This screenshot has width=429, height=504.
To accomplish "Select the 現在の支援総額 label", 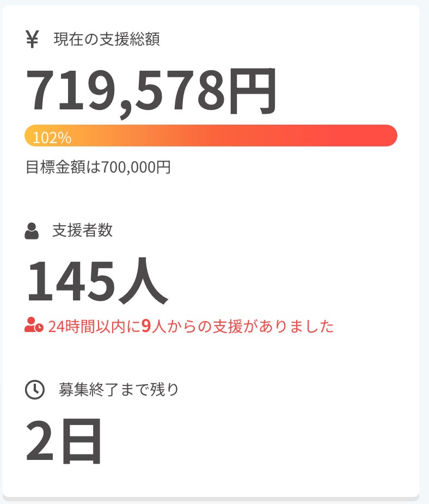I will [106, 39].
